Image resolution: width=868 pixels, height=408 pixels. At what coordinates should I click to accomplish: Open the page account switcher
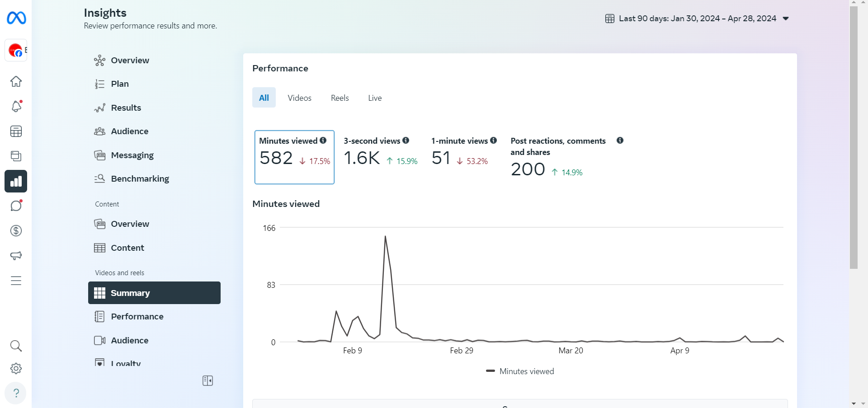coord(16,50)
